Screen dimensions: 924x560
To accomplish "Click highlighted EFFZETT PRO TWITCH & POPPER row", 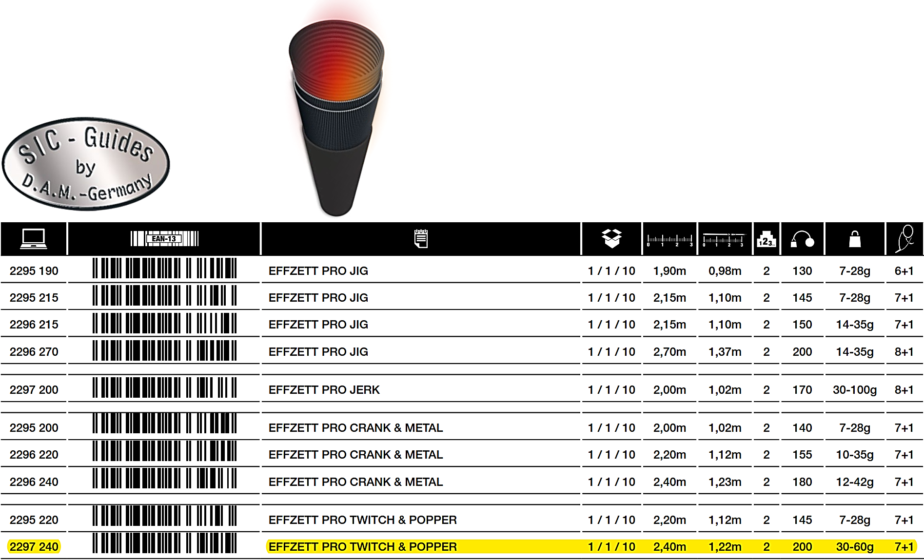I will click(x=362, y=547).
